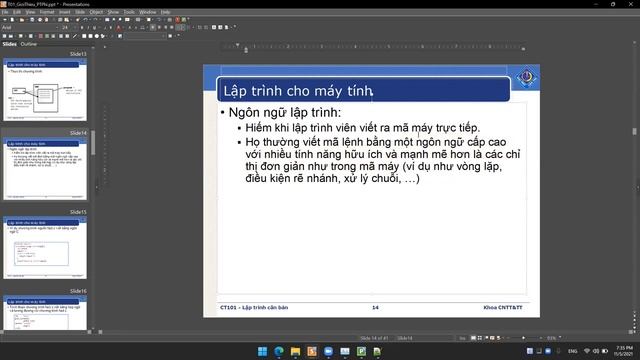Click the slide title 'Lập trình cho máy tính'
Screen dimensions: 640x360
click(298, 91)
